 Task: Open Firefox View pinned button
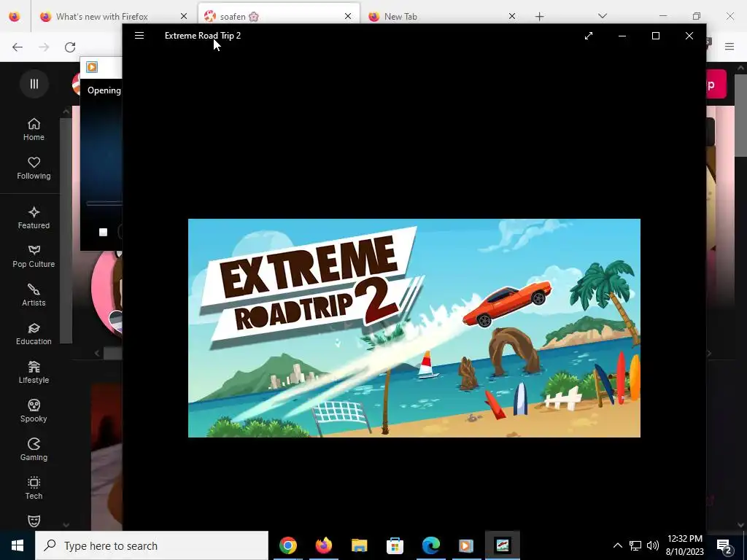coord(15,17)
